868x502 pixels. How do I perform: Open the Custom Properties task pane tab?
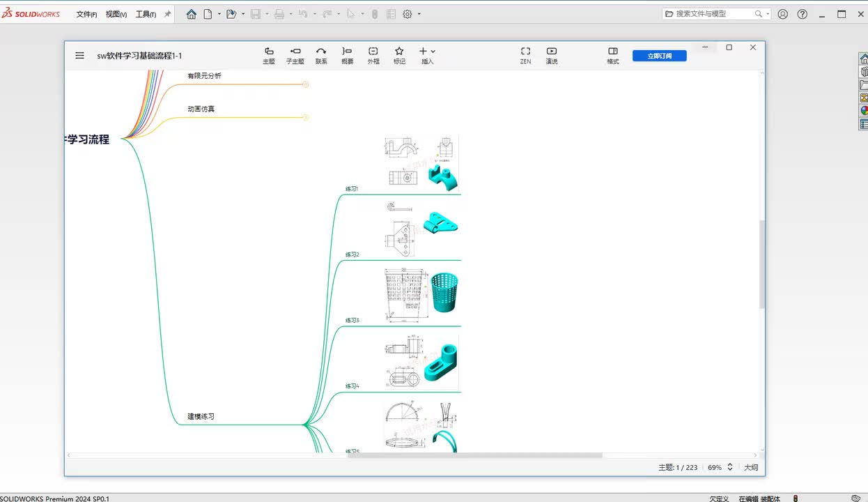[x=864, y=124]
